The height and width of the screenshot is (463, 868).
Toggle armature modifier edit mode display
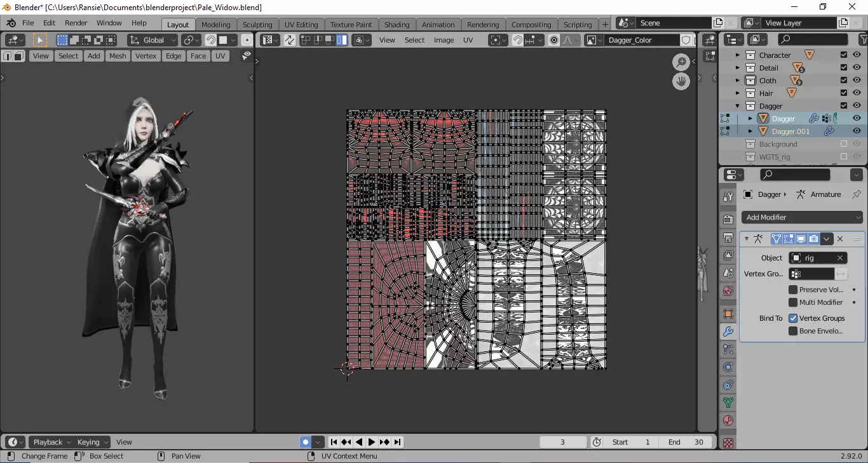pos(789,239)
